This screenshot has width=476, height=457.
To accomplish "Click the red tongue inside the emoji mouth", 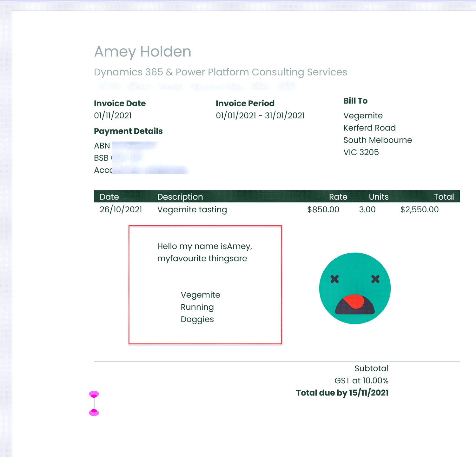I will point(354,301).
